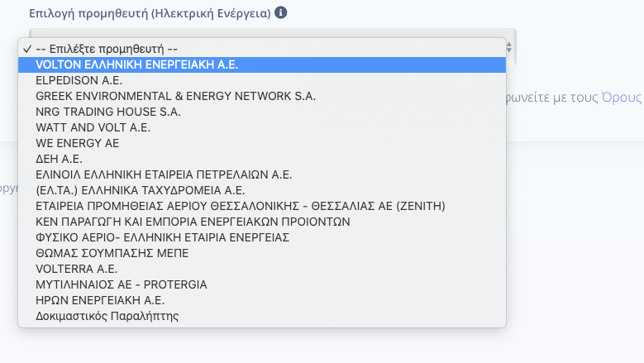Select ΦΥΣΙΚΟ ΑΕΡΙΟ- ΕΛΛΗΝΙΚΗ ΕΤΑΙΡΙΑ ΕΝΕΡΓΕΙΑΣ
The width and height of the screenshot is (644, 363).
(262, 237)
